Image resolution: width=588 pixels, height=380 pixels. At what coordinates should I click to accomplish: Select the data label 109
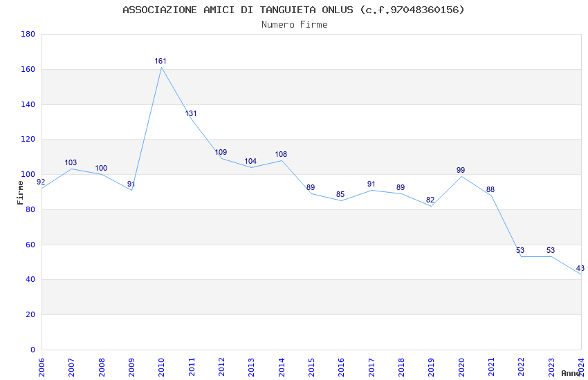point(221,152)
